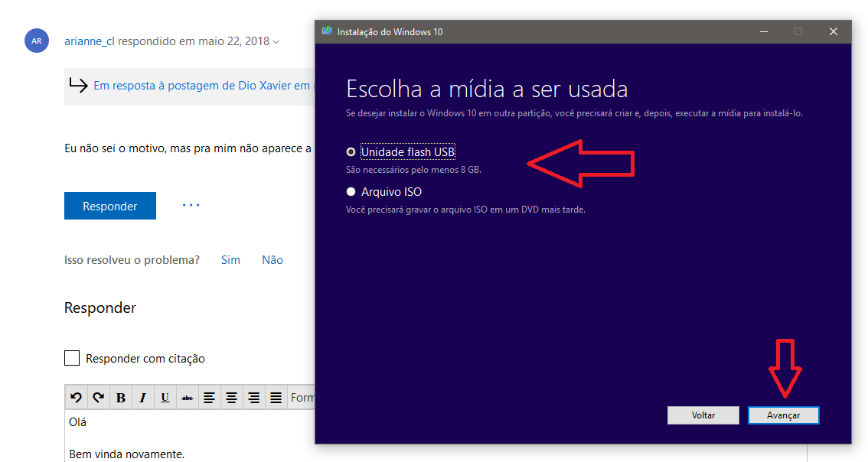Minimize the Windows 10 setup window
This screenshot has width=868, height=462.
[763, 31]
